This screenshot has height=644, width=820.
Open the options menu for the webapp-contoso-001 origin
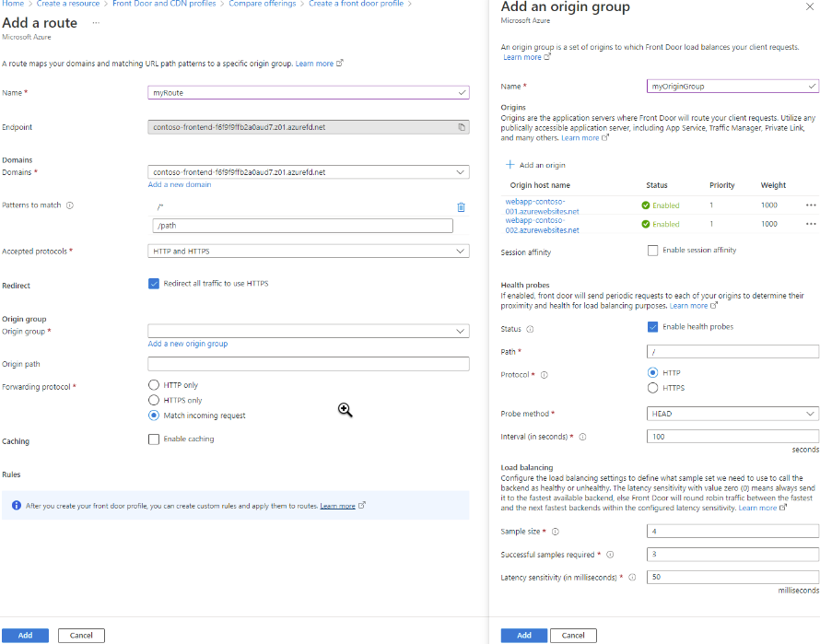[x=811, y=205]
